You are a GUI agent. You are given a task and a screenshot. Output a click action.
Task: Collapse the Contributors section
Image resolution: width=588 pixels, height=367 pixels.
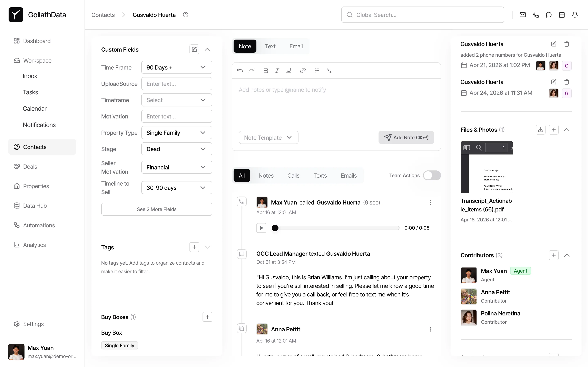click(567, 255)
